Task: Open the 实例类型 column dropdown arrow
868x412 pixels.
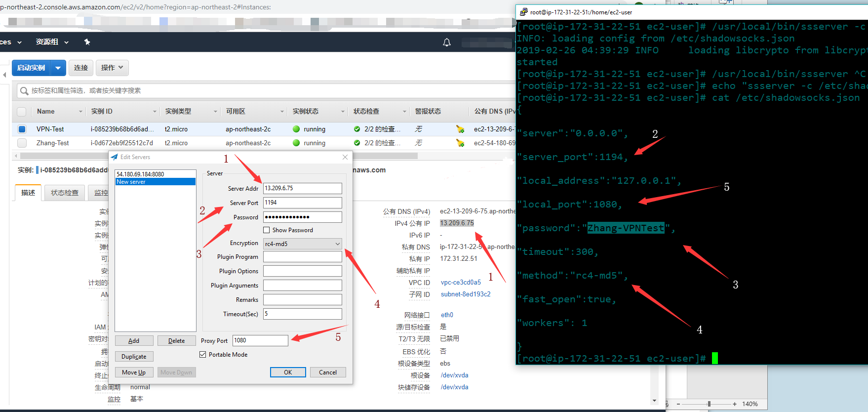Action: point(215,112)
